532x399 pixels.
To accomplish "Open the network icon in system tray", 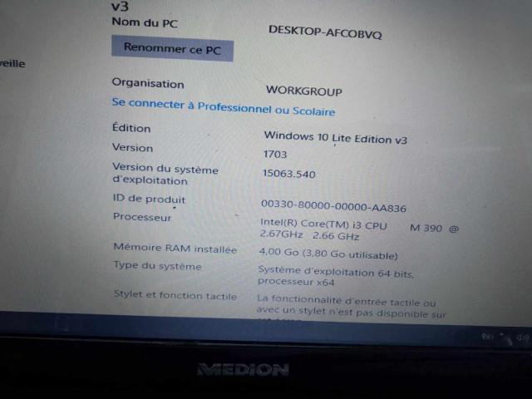I will [505, 338].
